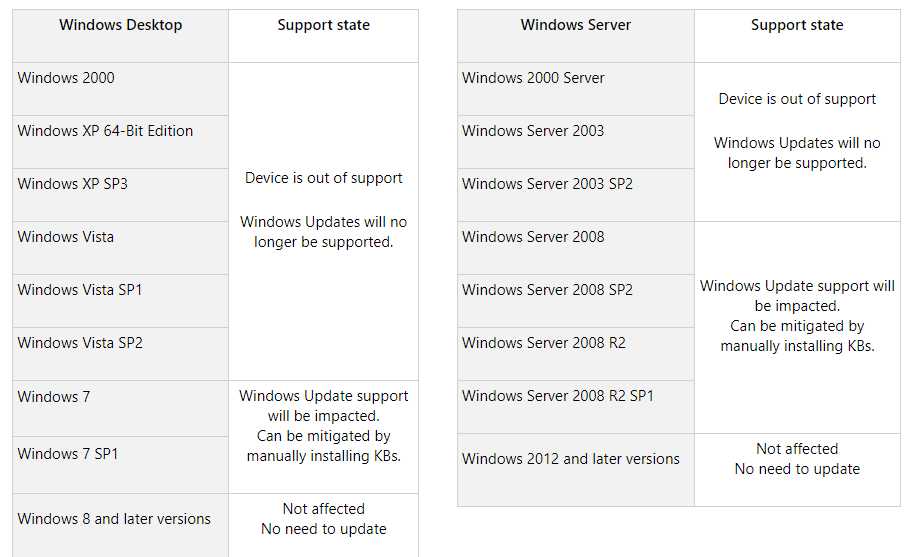Click Support state header in Windows Server table

[797, 26]
